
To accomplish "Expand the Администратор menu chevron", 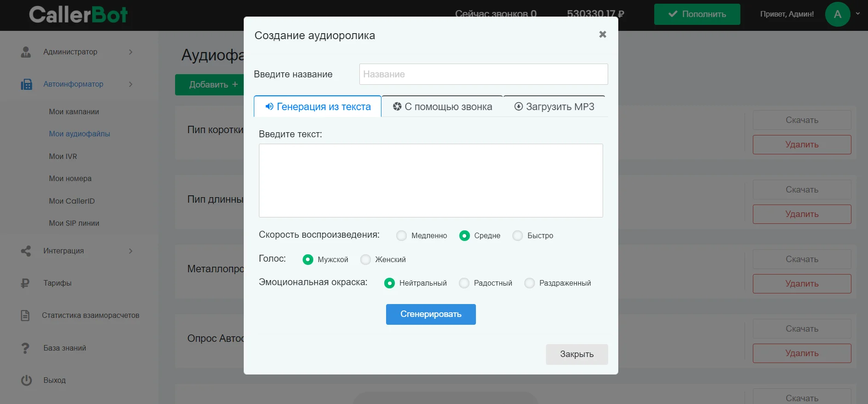I will tap(131, 52).
